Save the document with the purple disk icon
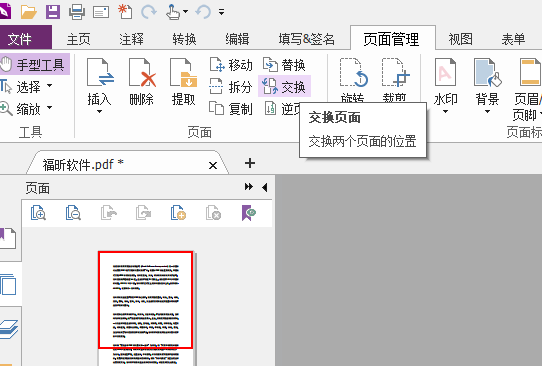Screen dimensions: 542x366 53,12
